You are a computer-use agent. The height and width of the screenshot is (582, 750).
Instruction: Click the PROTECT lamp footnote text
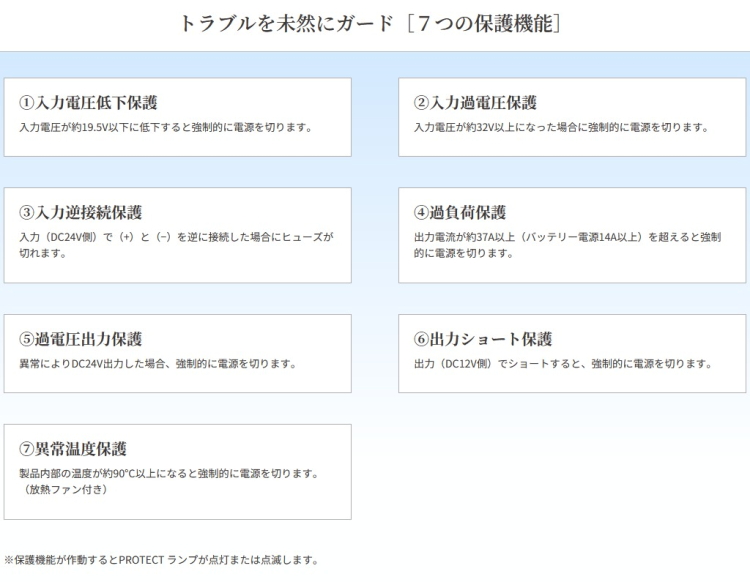click(x=161, y=560)
